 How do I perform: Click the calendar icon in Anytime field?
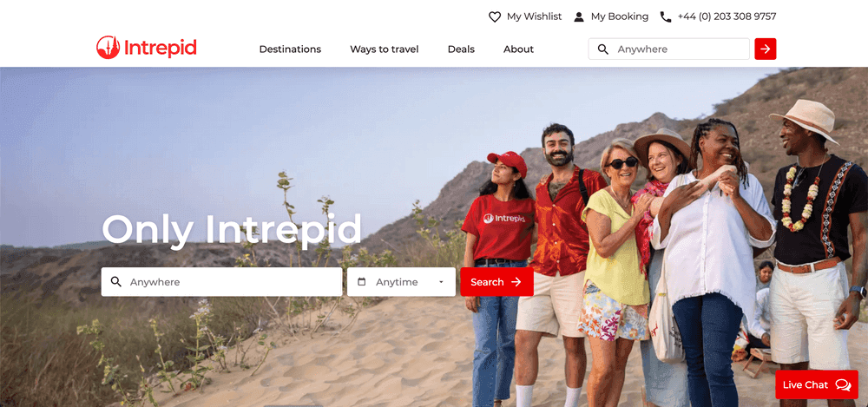[361, 282]
